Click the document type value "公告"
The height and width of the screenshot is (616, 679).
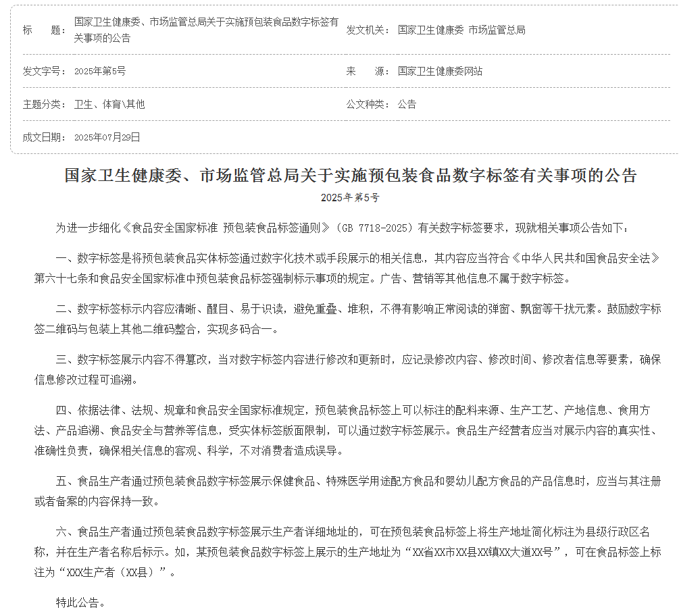coord(407,104)
